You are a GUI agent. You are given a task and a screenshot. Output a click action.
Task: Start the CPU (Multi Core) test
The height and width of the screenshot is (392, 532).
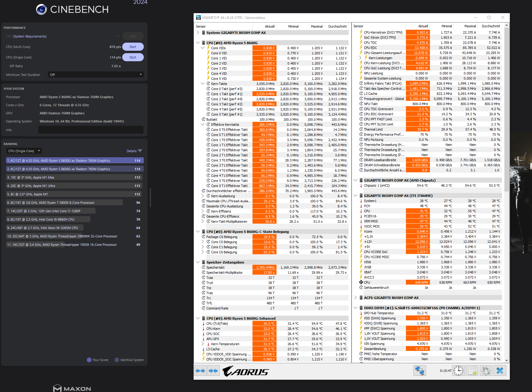pos(133,47)
